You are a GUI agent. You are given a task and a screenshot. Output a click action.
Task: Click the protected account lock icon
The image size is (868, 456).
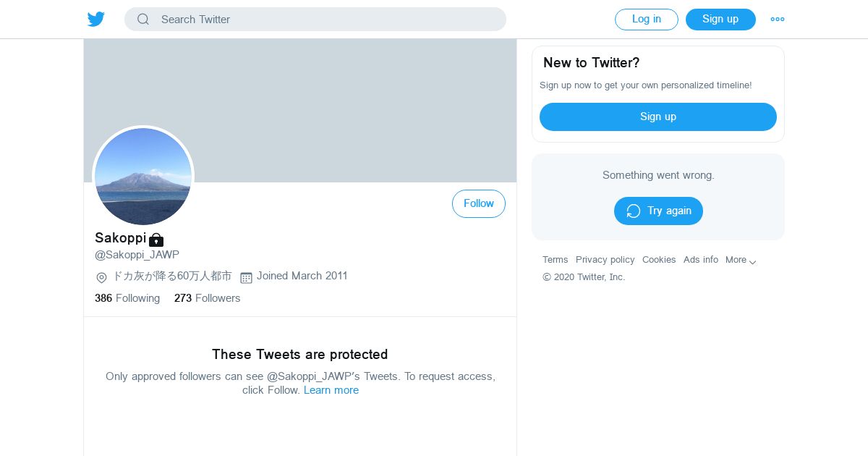156,240
